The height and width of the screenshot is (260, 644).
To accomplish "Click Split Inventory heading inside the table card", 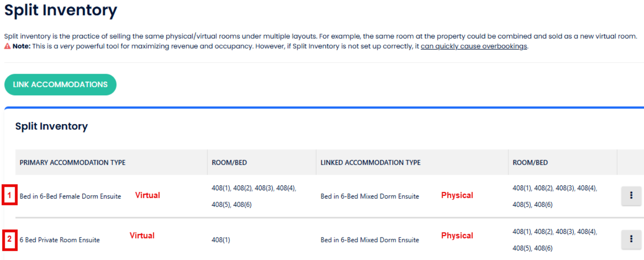I will coord(51,126).
